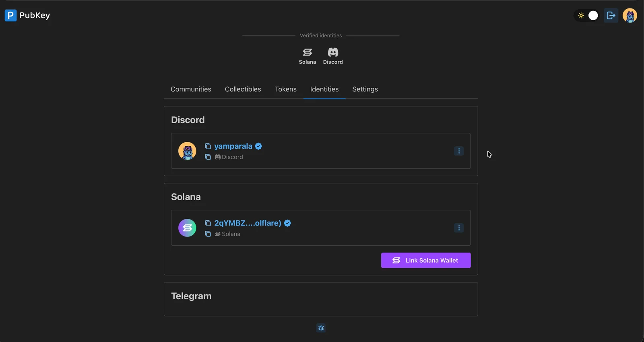Click the verified badge next to yamparala
644x342 pixels.
point(258,146)
